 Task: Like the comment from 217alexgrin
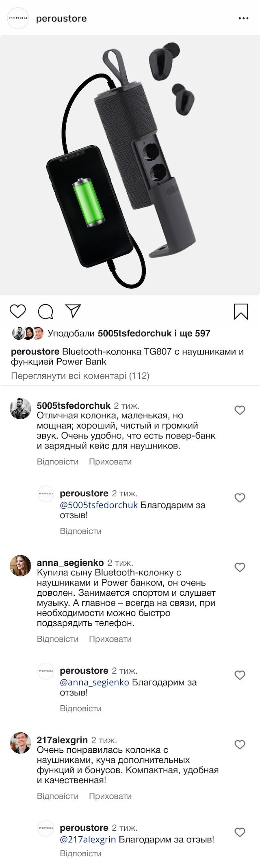pos(240,745)
